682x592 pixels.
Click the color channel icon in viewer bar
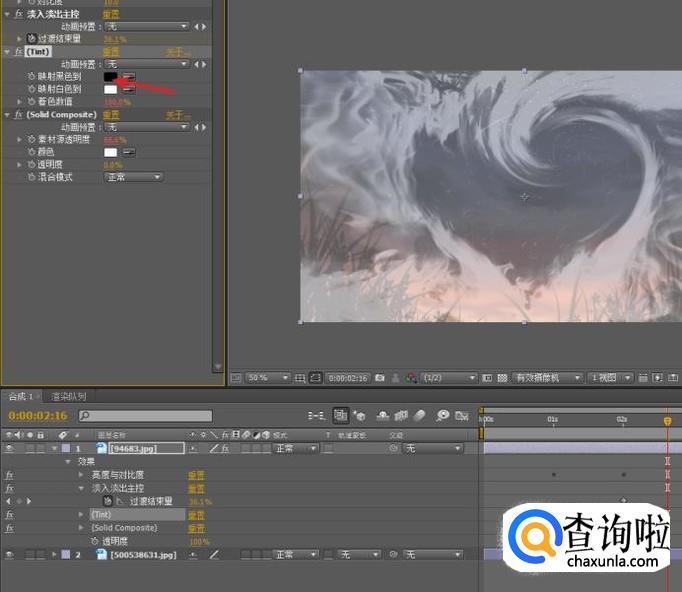(411, 378)
